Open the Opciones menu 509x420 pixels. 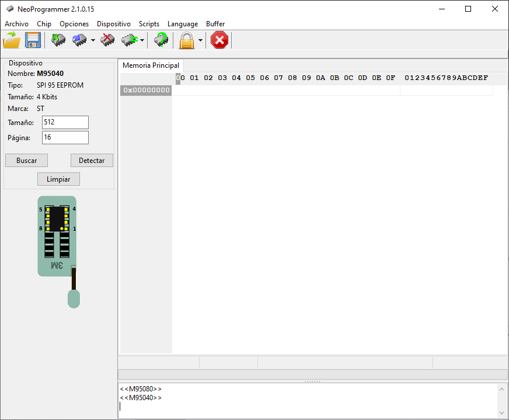(74, 24)
